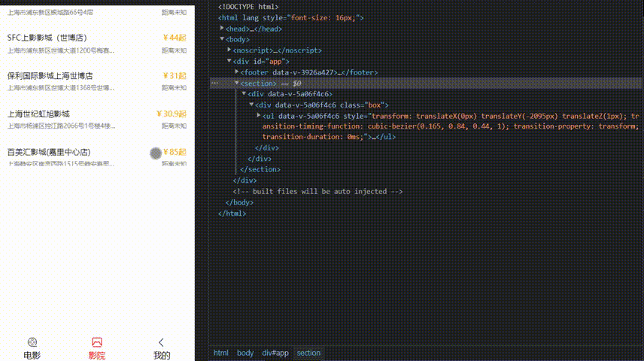This screenshot has width=644, height=361.
Task: Open 保利国际影城上海世博店 cinema entry
Action: [x=50, y=76]
